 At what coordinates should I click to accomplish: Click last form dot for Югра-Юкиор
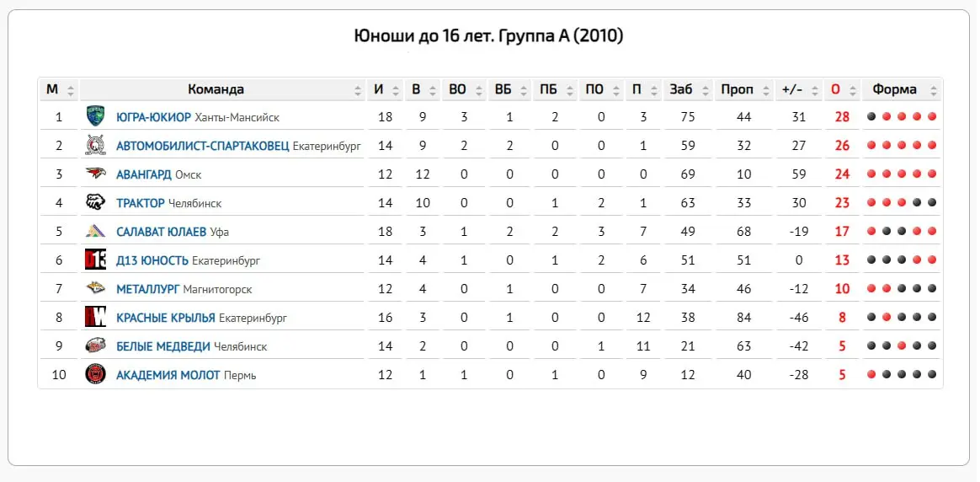pyautogui.click(x=931, y=117)
